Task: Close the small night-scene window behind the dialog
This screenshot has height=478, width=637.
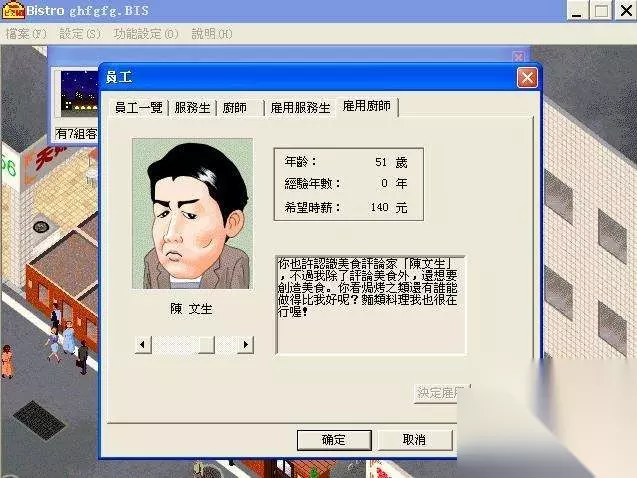Action: 518,56
